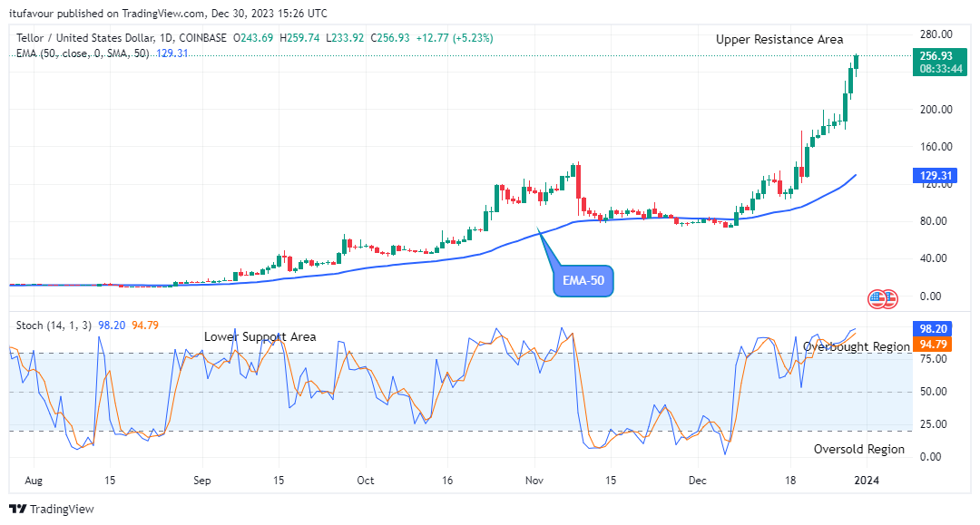980x525 pixels.
Task: Click the EMA legend value 129.31 in blue
Action: coord(171,53)
